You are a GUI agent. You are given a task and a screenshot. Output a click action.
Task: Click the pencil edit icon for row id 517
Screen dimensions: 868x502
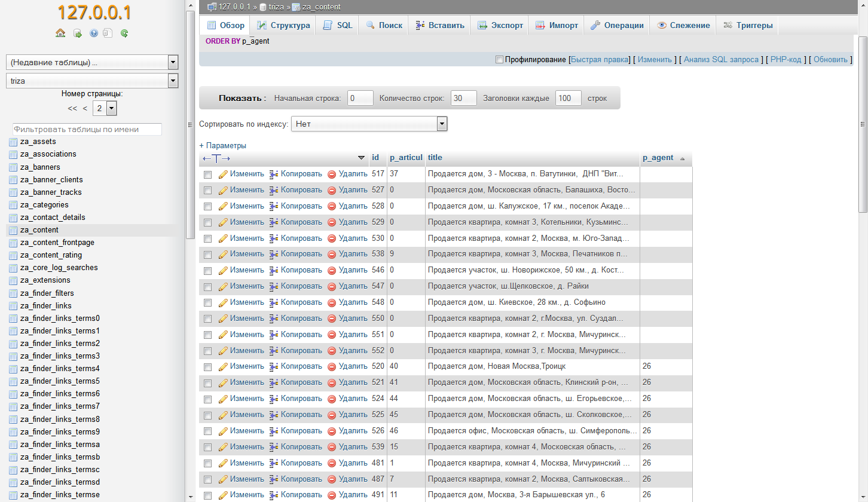point(223,175)
